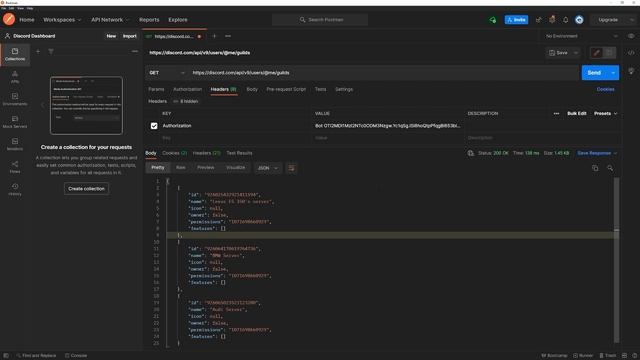
Task: Click Bulk Edit for headers
Action: (577, 113)
